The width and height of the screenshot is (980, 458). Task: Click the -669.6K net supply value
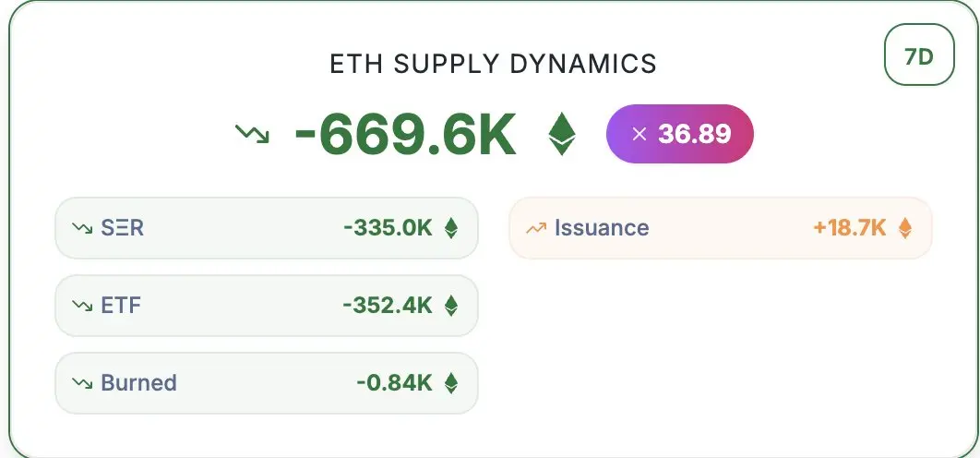tap(405, 135)
